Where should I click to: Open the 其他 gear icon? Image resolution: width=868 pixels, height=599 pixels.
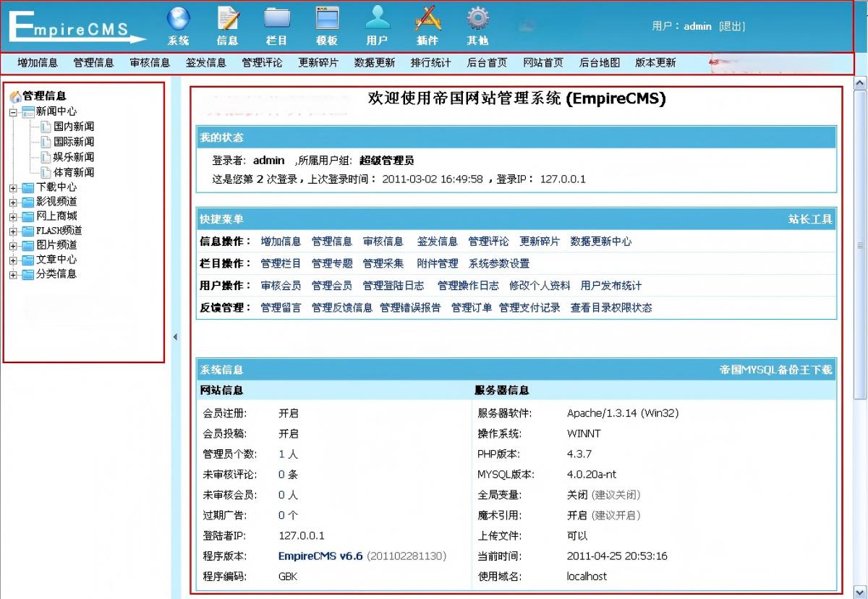(x=477, y=18)
